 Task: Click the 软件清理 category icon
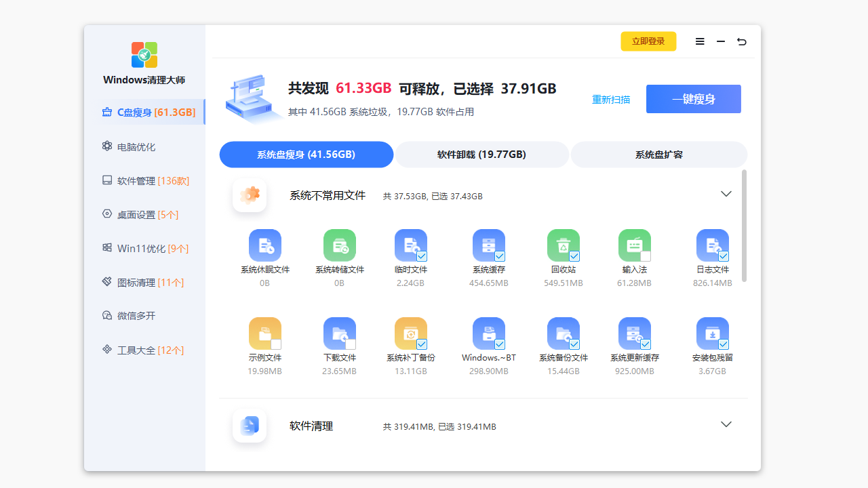[250, 426]
